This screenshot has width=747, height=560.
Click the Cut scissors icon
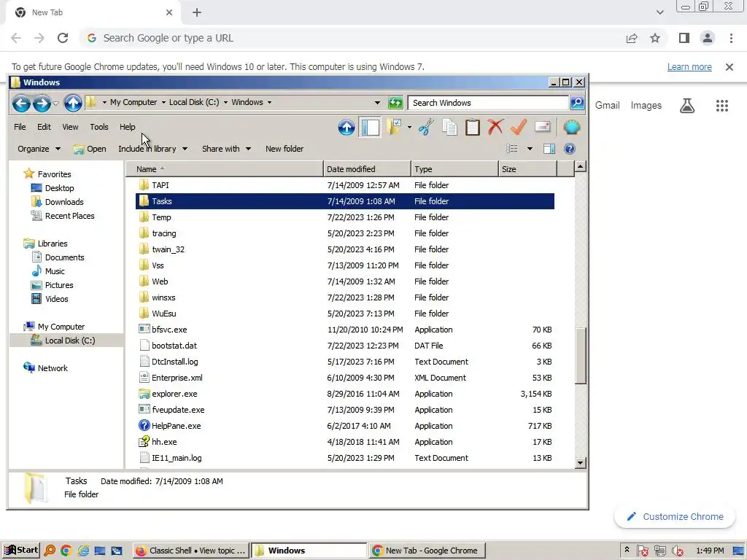426,127
